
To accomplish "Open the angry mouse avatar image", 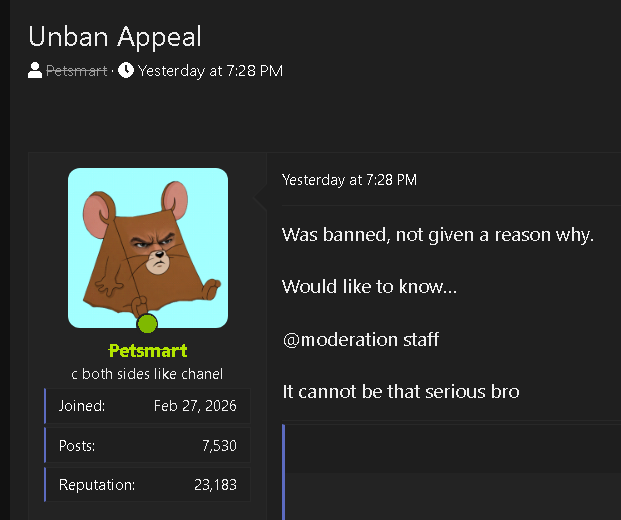I will point(148,248).
